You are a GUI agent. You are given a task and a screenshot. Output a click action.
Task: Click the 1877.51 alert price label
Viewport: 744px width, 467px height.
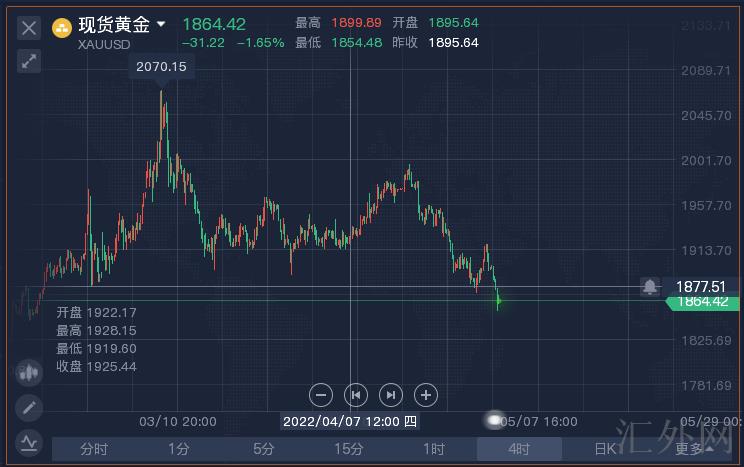point(701,287)
